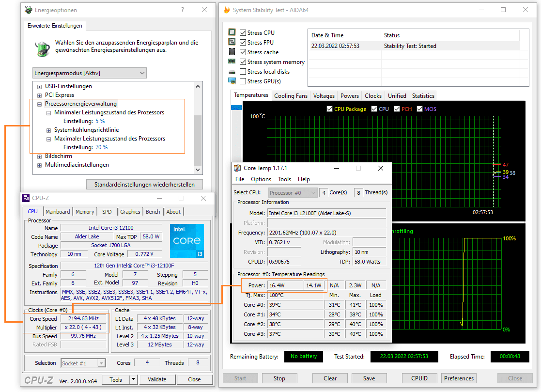Image resolution: width=541 pixels, height=392 pixels.
Task: Click Standardeinstellungen wiederherstellen button
Action: pyautogui.click(x=144, y=184)
